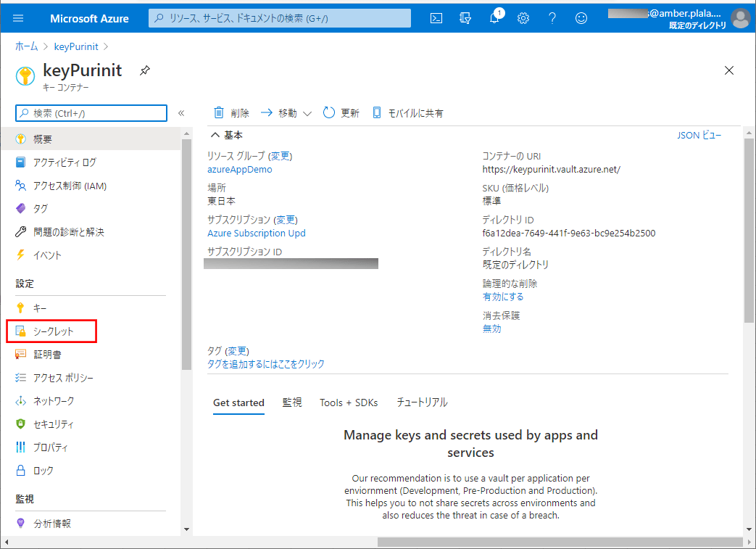The width and height of the screenshot is (756, 549).
Task: Click the セキュリティ shield icon
Action: click(x=20, y=424)
